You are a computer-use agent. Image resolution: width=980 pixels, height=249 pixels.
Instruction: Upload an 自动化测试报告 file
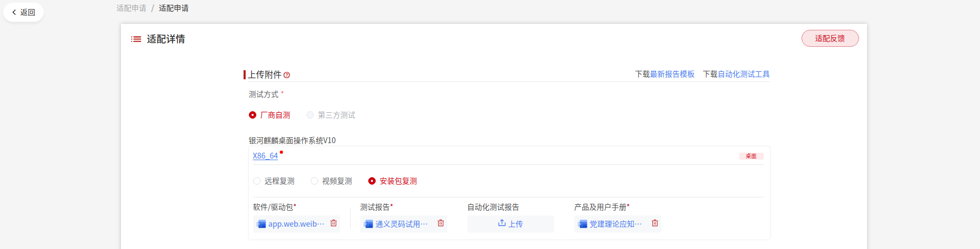point(511,223)
